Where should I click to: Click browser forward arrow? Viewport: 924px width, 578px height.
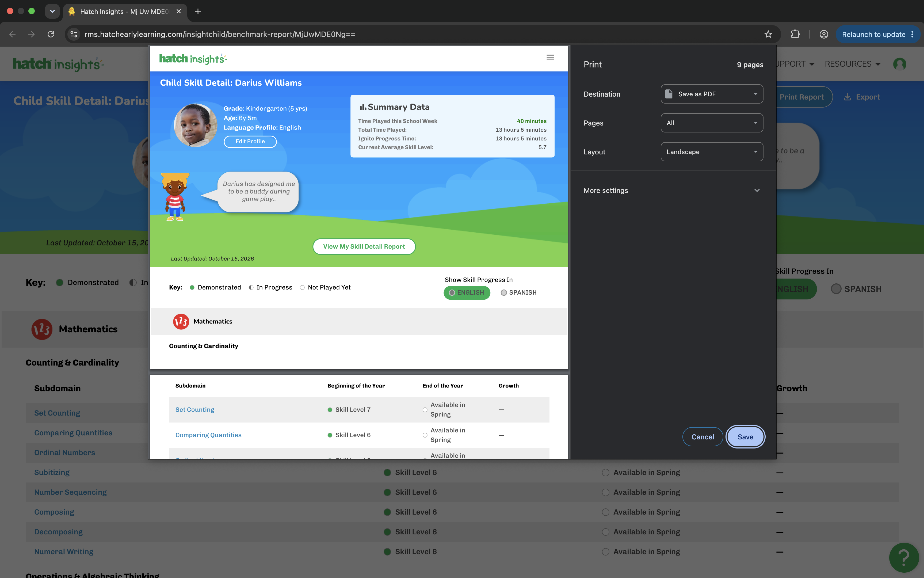click(31, 35)
